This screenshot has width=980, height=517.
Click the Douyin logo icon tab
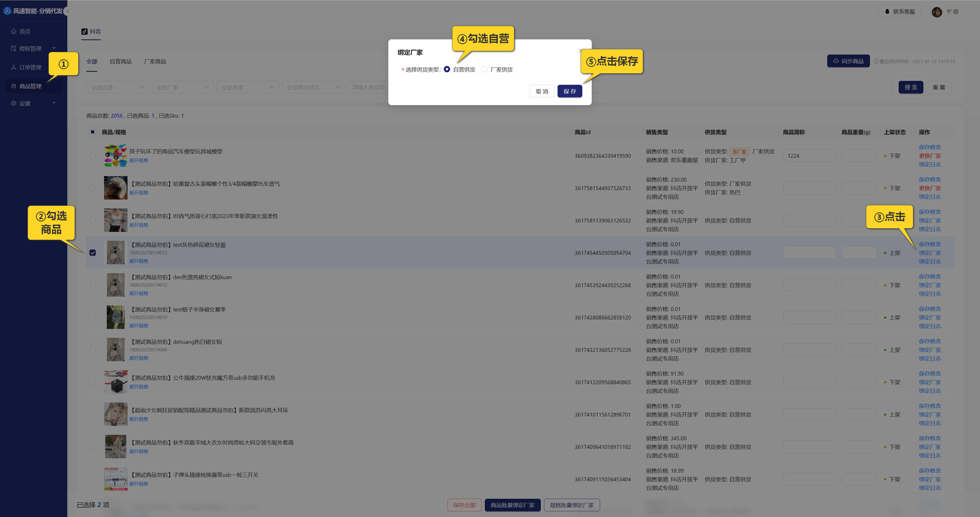[84, 32]
